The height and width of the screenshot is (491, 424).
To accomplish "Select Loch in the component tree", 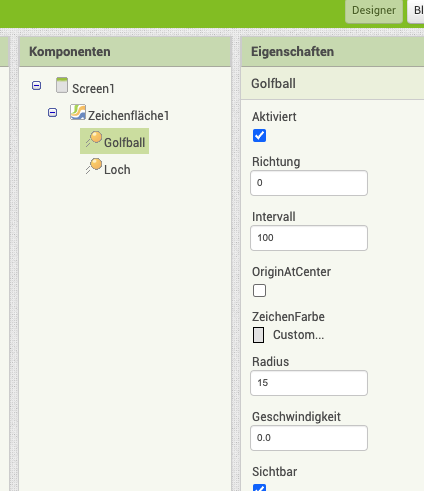I will 117,170.
